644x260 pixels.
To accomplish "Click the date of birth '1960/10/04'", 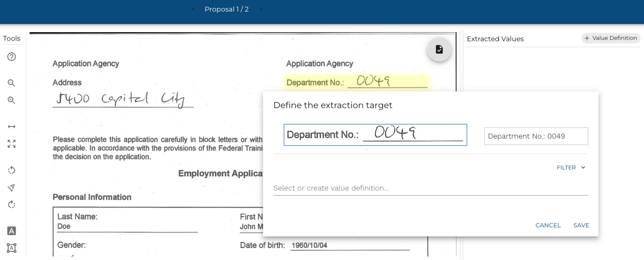I will click(x=309, y=245).
